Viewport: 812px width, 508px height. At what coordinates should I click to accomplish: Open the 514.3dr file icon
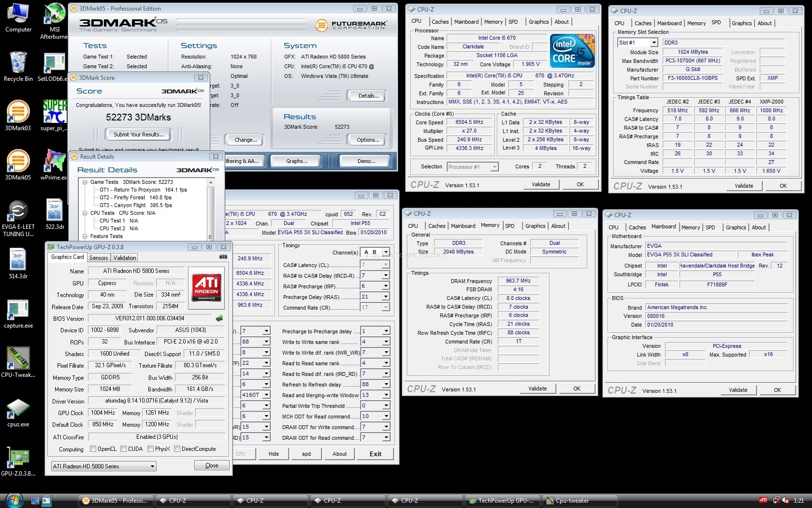(18, 264)
